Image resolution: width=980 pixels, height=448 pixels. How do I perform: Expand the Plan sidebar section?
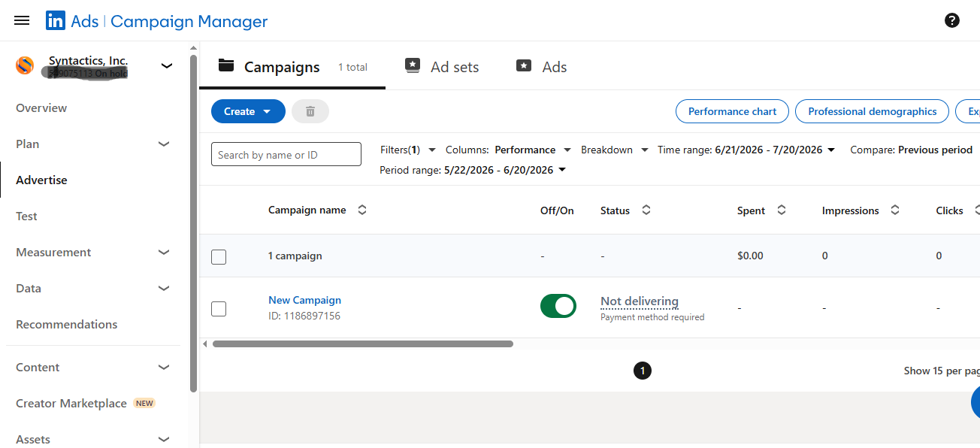(164, 144)
